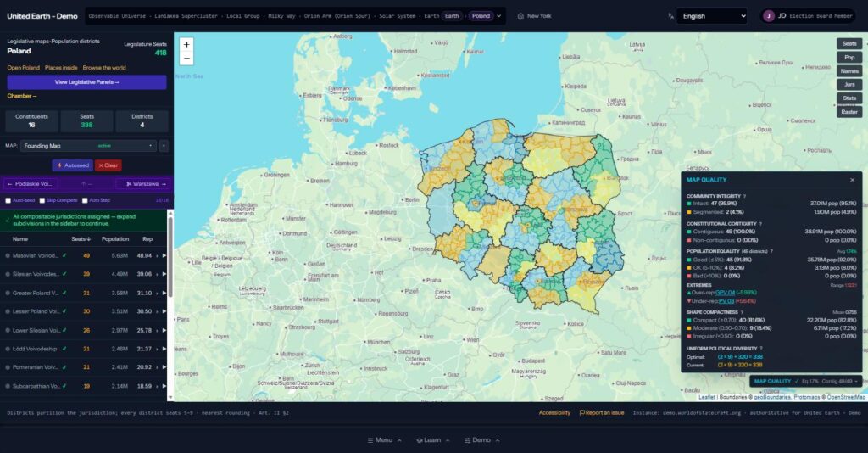
Task: Click the sidebar list scrollbar
Action: (x=170, y=258)
